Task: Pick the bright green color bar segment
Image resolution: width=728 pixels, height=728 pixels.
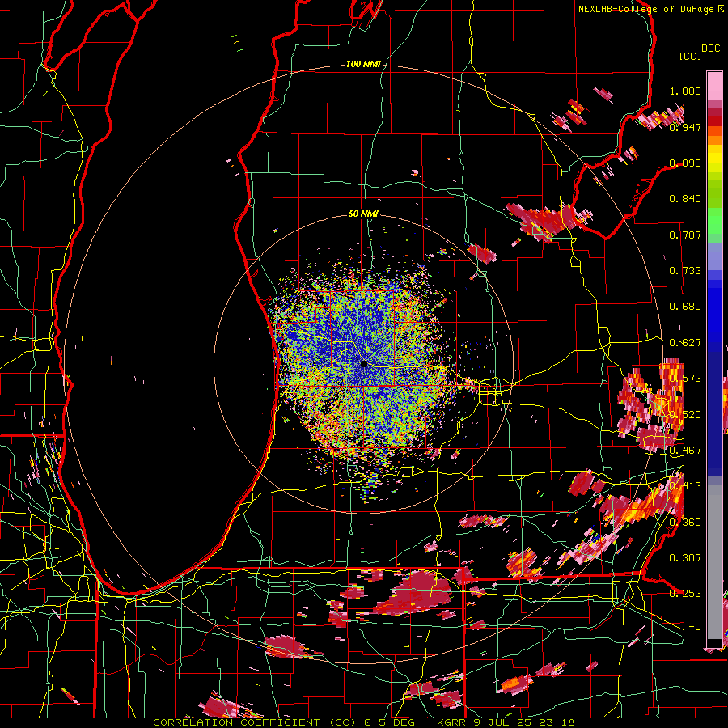Action: (x=714, y=222)
